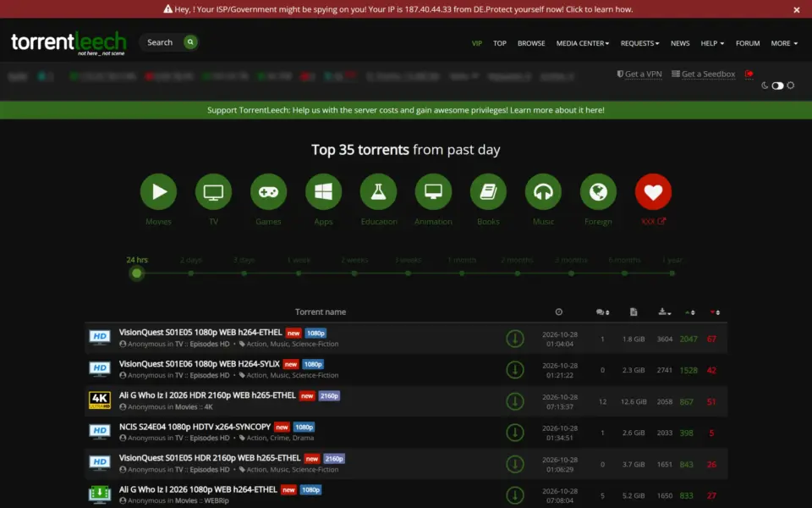Viewport: 812px width, 508px height.
Task: Open the BROWSE menu item
Action: click(531, 43)
